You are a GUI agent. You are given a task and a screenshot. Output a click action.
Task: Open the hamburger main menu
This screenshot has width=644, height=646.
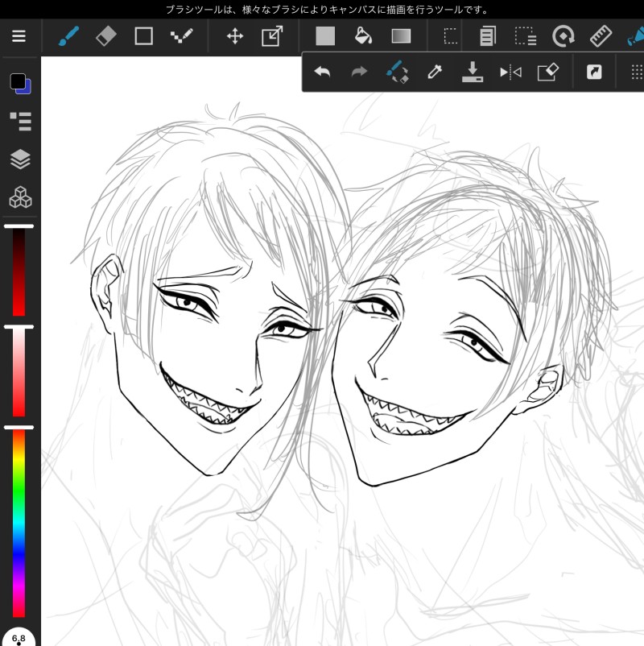19,36
